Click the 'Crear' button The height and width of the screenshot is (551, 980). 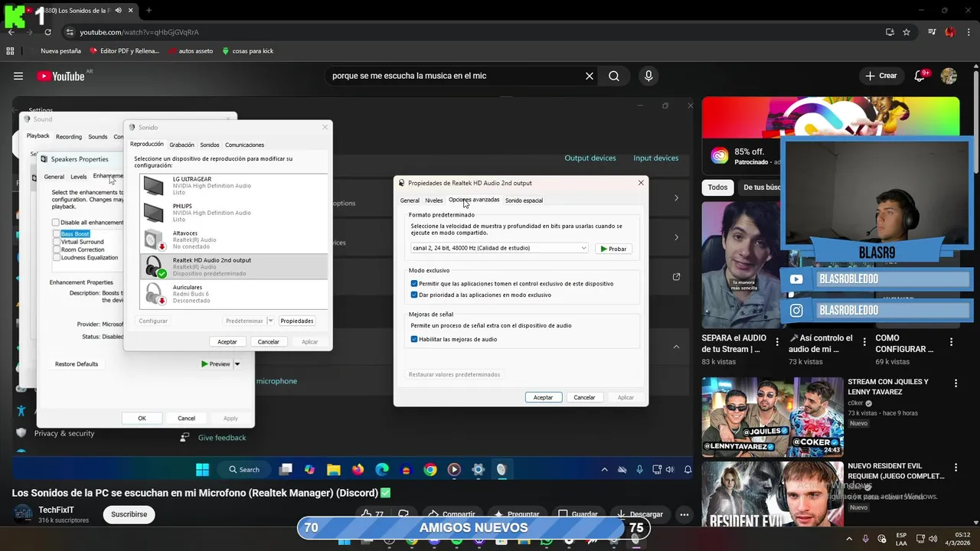click(x=881, y=76)
